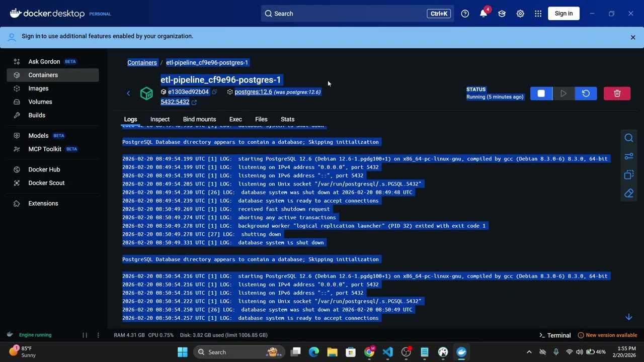
Task: Open Visual Studio Code from taskbar
Action: pos(387,352)
